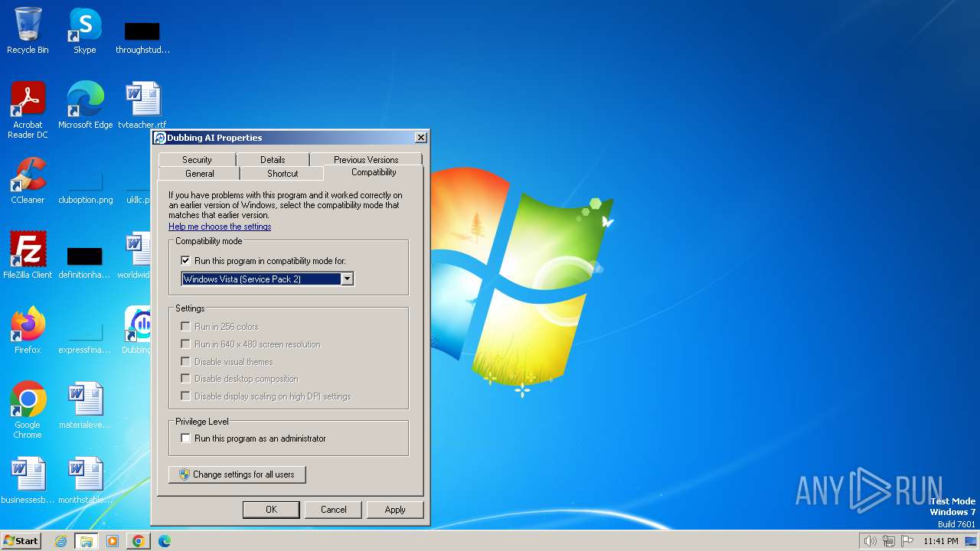This screenshot has height=551, width=980.
Task: Open the Action Center flag icon
Action: pyautogui.click(x=907, y=541)
